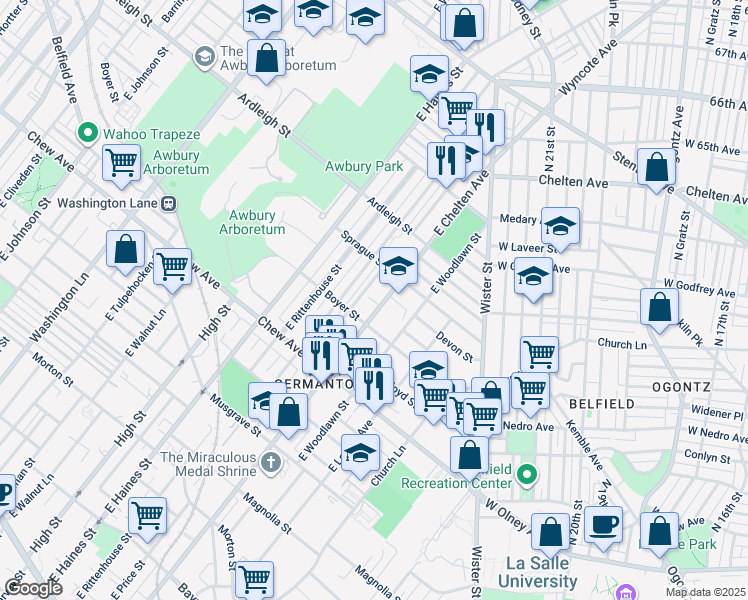This screenshot has width=748, height=600.
Task: Open graduation cap marker below W Laveer St
Action: pyautogui.click(x=533, y=276)
